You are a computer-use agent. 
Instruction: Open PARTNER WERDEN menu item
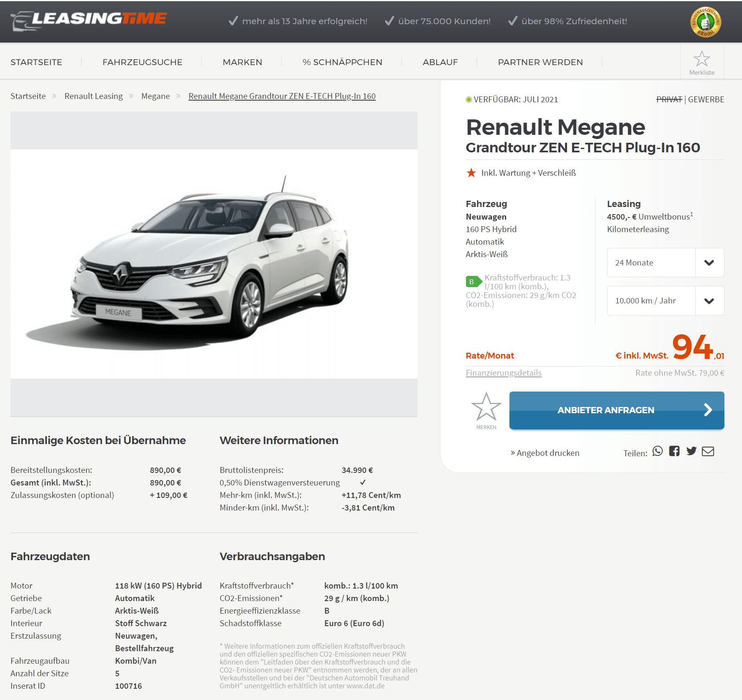click(540, 62)
